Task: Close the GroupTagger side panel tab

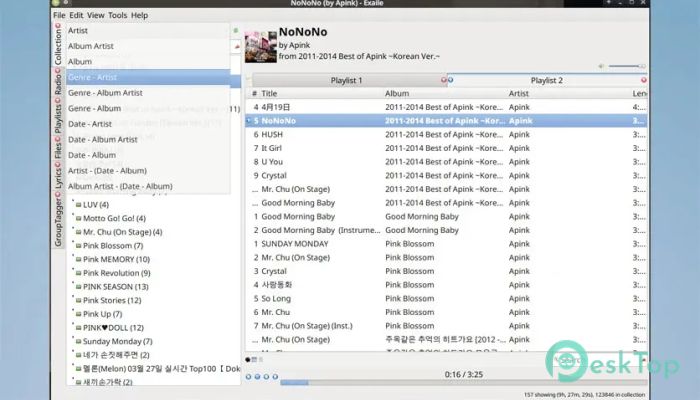Action: click(58, 195)
